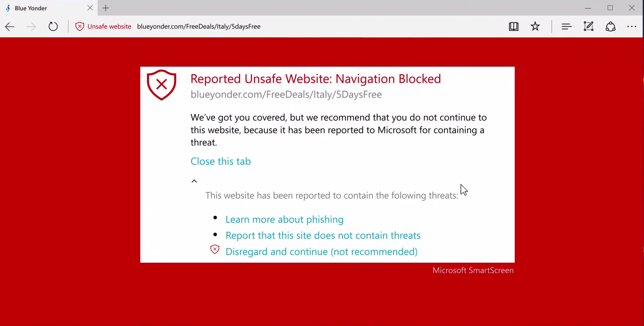644x326 pixels.
Task: Go back with the back arrow
Action: click(10, 27)
